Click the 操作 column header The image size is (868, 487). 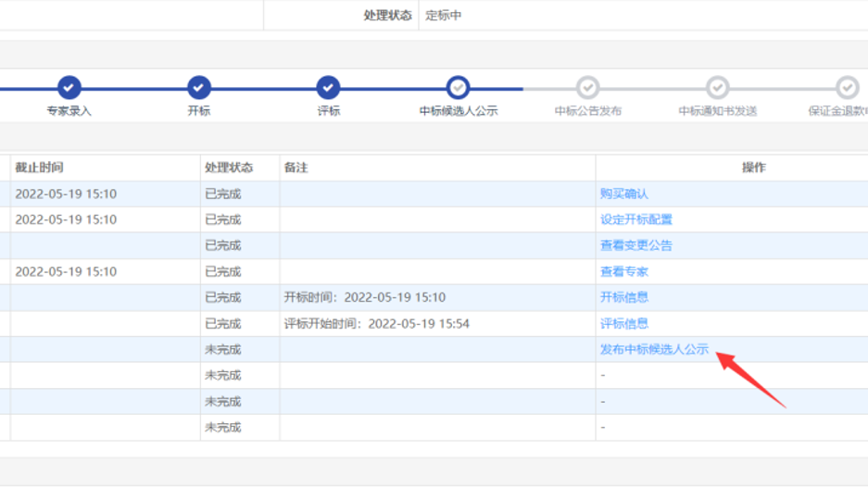tap(753, 168)
